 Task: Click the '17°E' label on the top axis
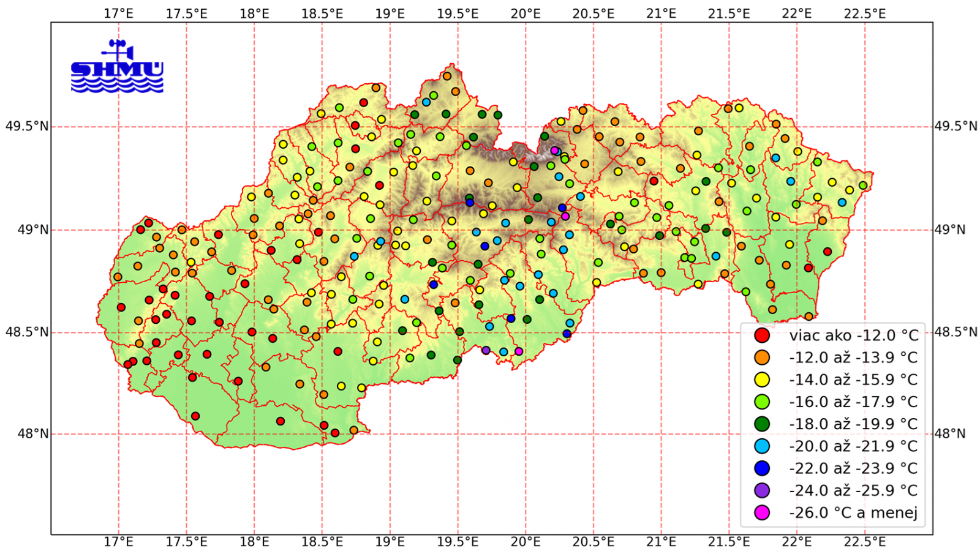point(118,13)
